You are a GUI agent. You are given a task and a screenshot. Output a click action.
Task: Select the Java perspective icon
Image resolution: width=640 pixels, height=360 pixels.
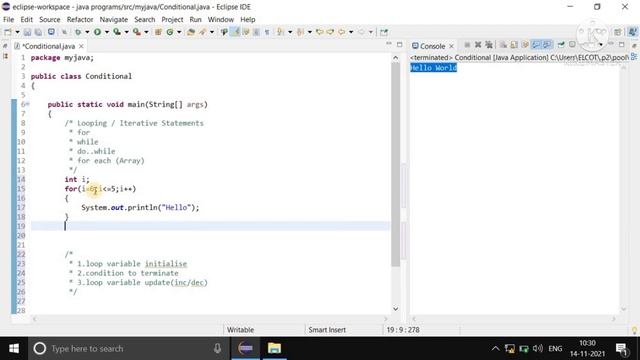coord(633,32)
